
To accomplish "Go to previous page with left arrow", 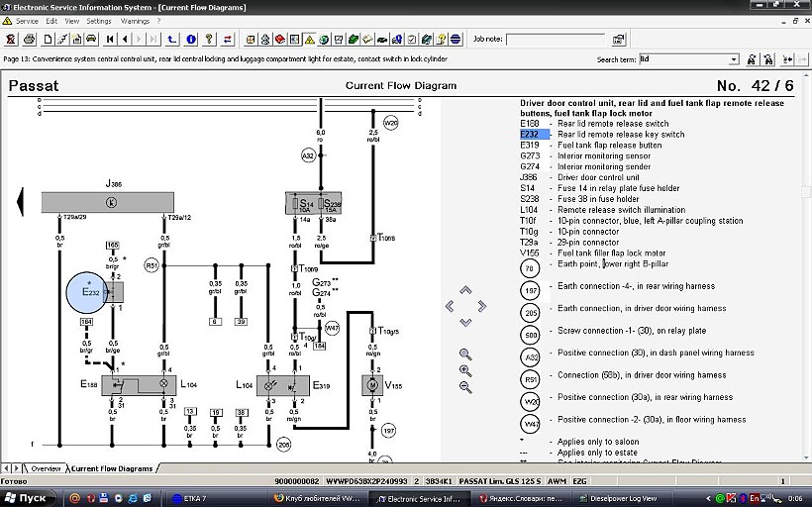I will coord(125,39).
